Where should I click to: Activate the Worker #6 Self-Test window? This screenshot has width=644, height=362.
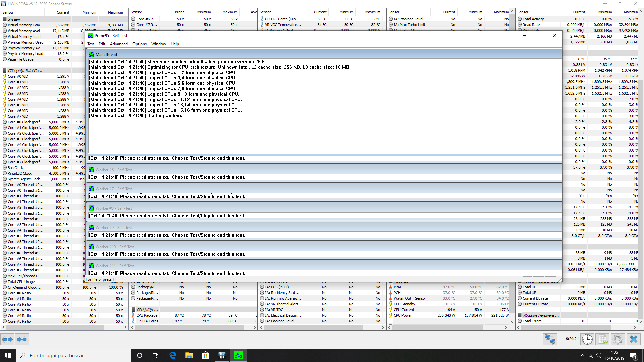point(114,170)
